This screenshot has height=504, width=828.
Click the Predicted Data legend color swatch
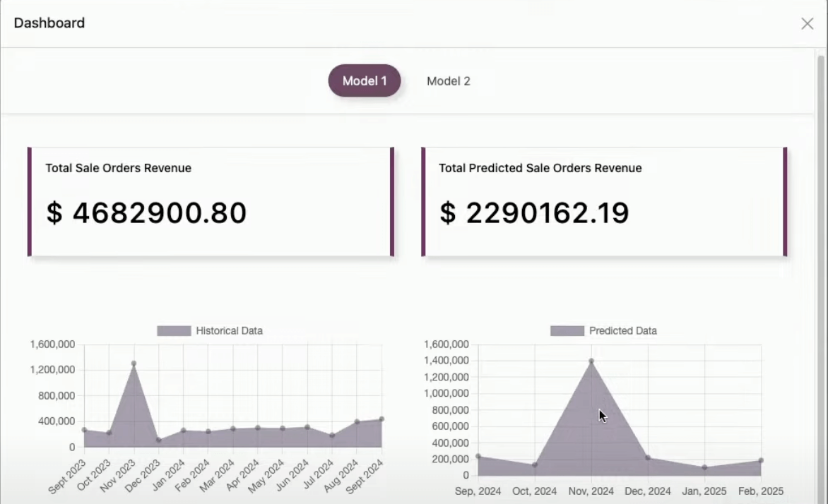567,330
